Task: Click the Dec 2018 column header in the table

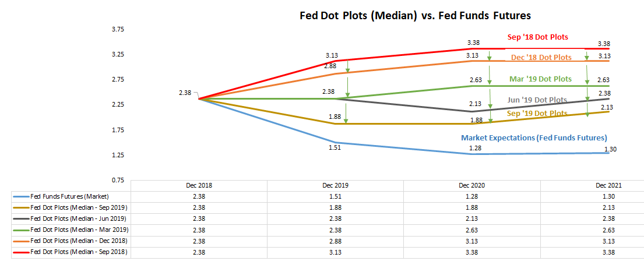Action: 199,185
